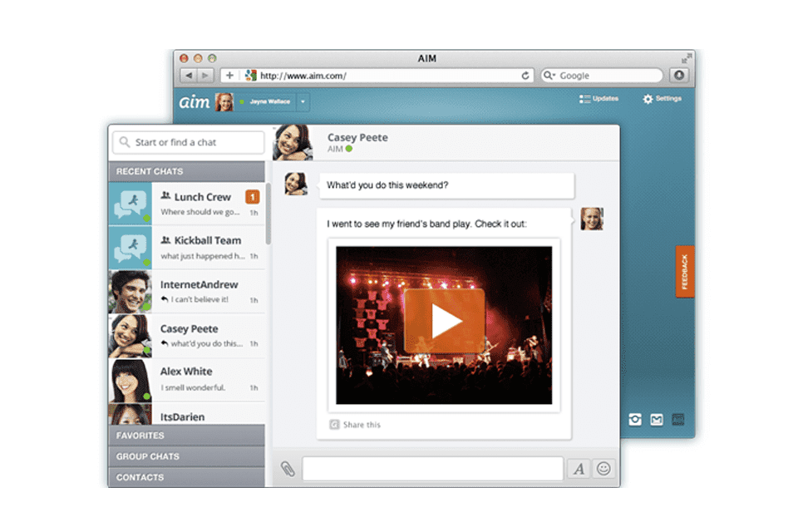
Task: Click avatar beside "What'd you do this weekend?"
Action: coord(296,184)
